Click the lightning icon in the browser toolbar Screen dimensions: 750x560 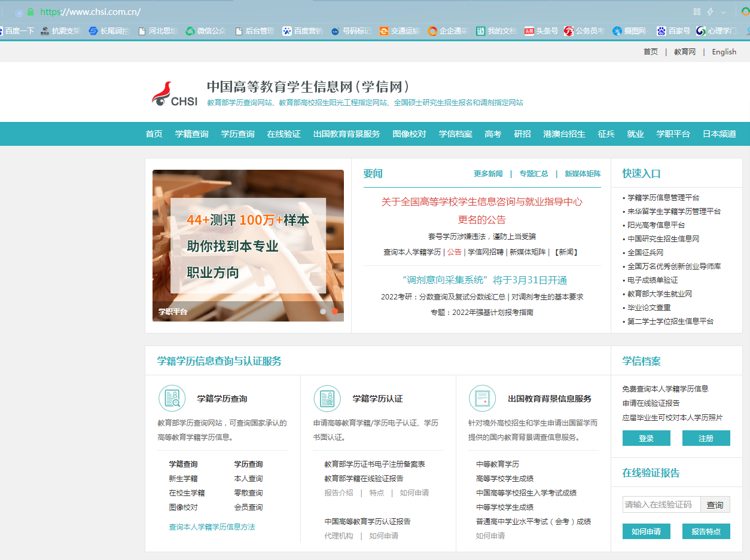[x=711, y=11]
